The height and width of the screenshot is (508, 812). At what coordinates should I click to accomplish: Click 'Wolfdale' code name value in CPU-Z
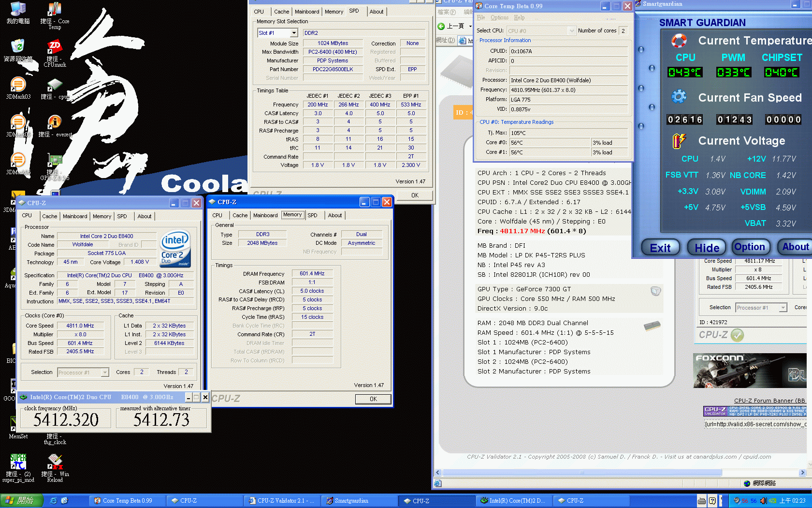[83, 245]
